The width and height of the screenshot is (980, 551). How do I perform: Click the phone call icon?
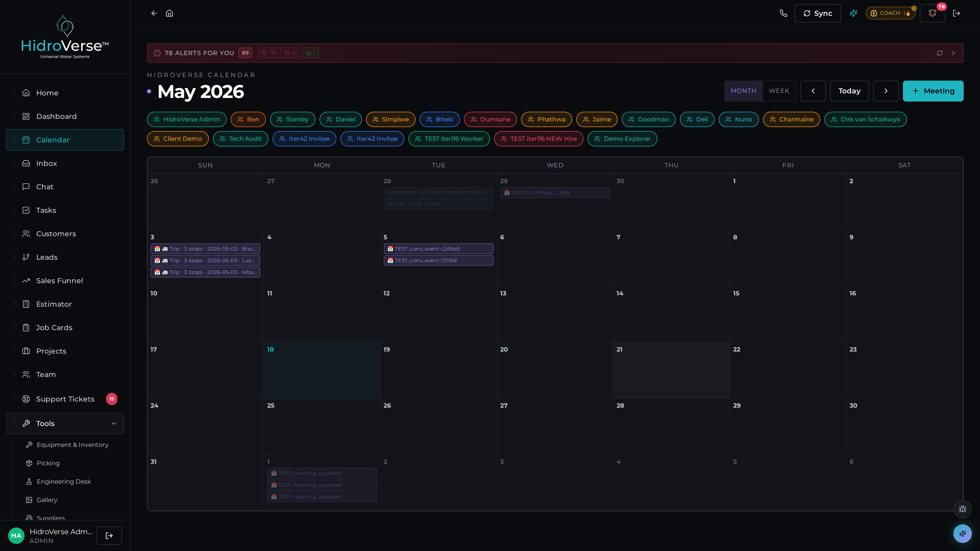click(783, 13)
